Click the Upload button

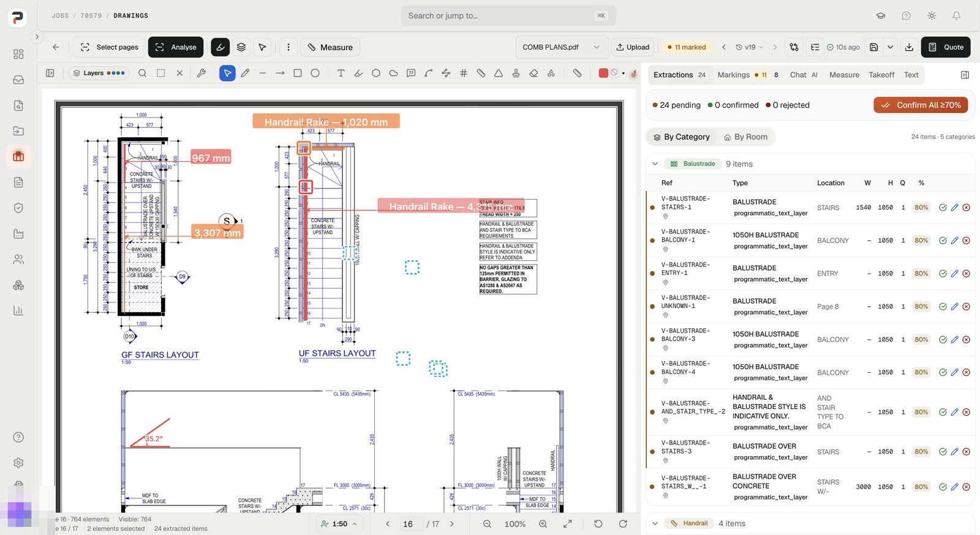(x=633, y=47)
